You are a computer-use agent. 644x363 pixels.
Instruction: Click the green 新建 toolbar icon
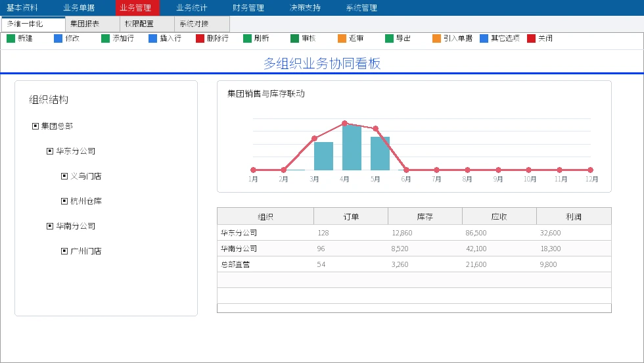11,39
